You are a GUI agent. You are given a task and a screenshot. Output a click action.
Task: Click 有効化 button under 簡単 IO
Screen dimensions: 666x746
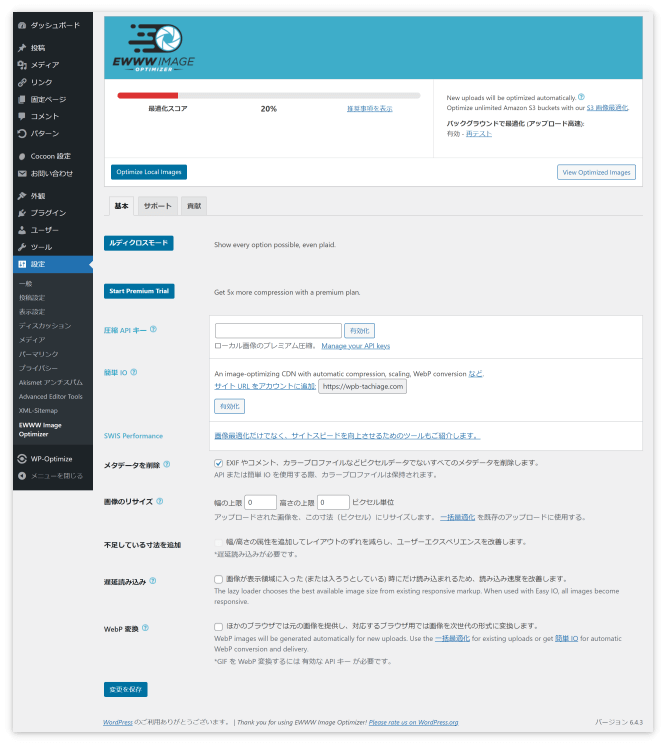coord(230,406)
